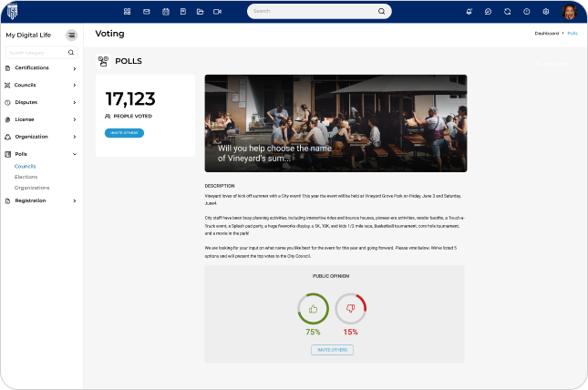Viewport: 588px width, 390px height.
Task: Toggle the My Digital Life sidebar menu button
Action: 72,35
